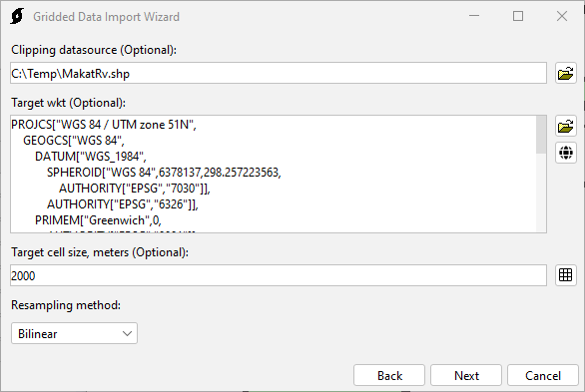The height and width of the screenshot is (392, 585).
Task: Open folder icon beside Target wkt
Action: 566,126
